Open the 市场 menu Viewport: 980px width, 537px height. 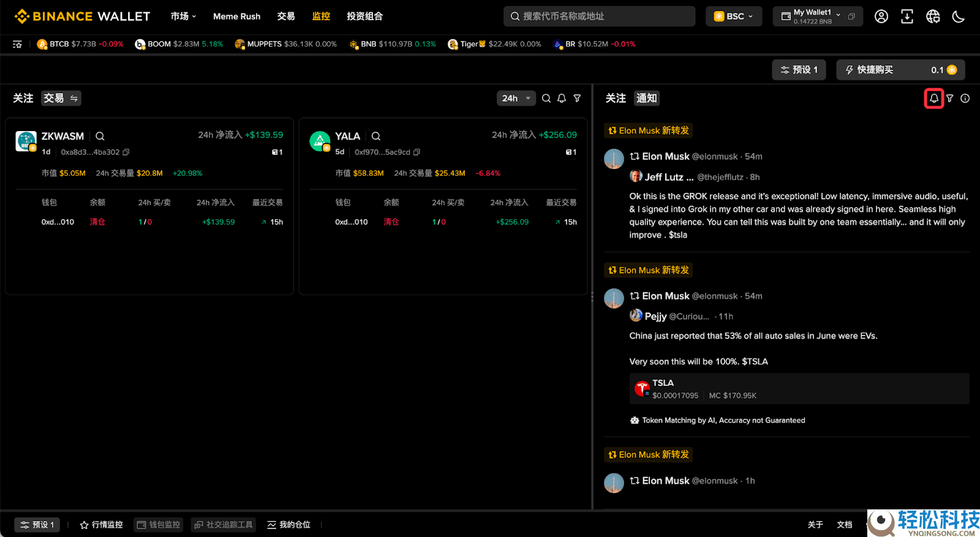click(183, 17)
